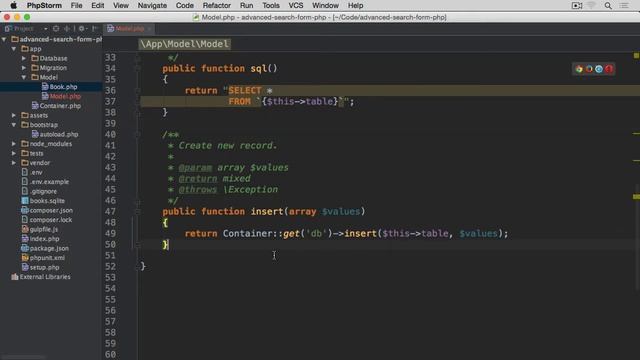Click collapse all icon in Project panel
The width and height of the screenshot is (640, 360).
[67, 29]
